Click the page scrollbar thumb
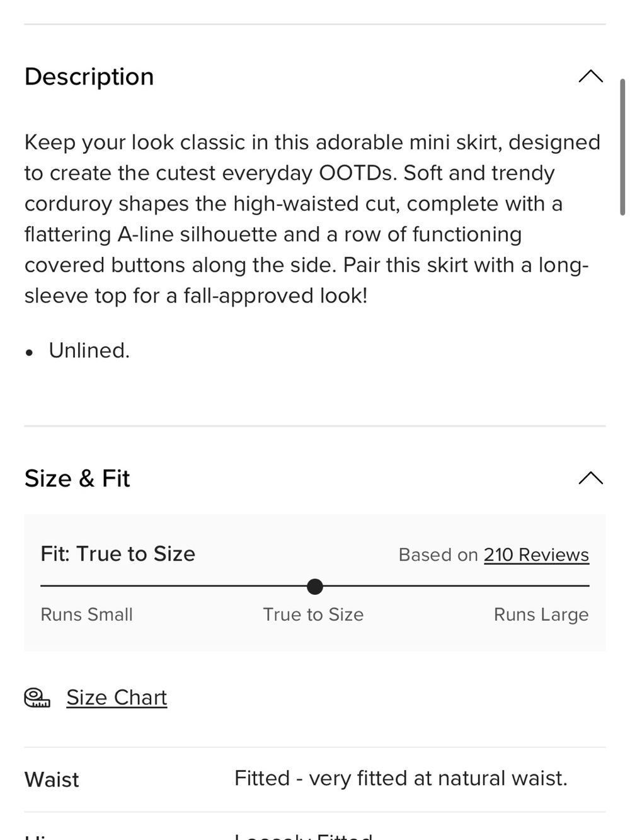The image size is (630, 840). [x=622, y=147]
